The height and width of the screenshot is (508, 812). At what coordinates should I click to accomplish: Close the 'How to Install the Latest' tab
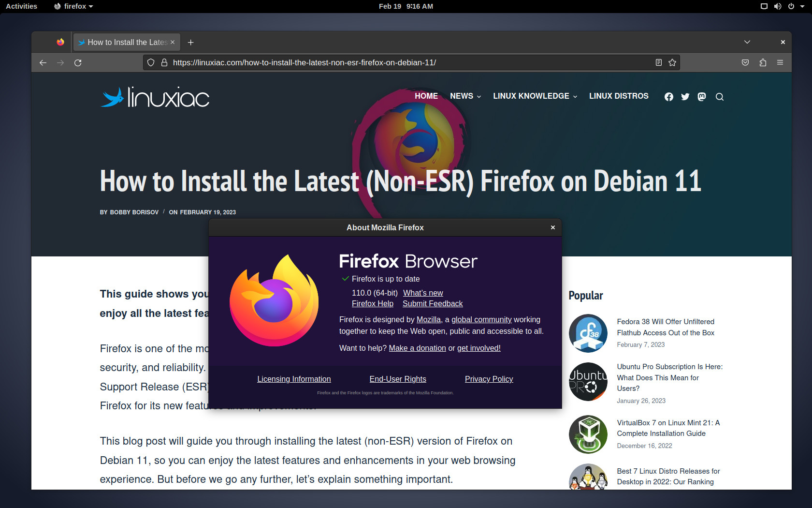173,43
